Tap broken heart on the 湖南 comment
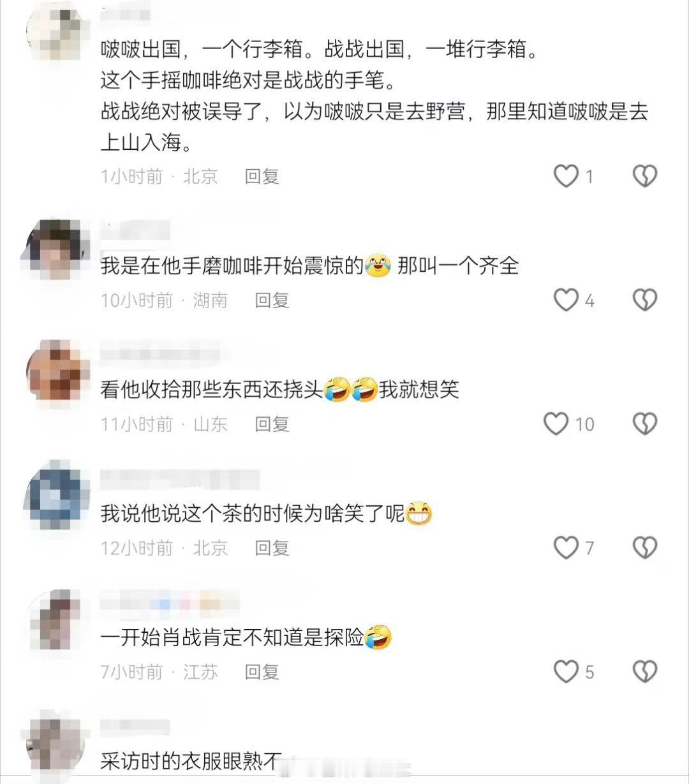The width and height of the screenshot is (689, 784). (644, 300)
